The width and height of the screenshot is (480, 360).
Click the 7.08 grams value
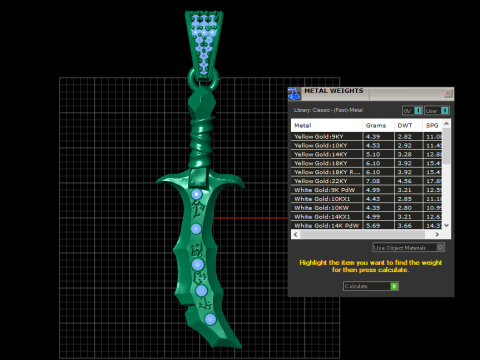pyautogui.click(x=373, y=181)
